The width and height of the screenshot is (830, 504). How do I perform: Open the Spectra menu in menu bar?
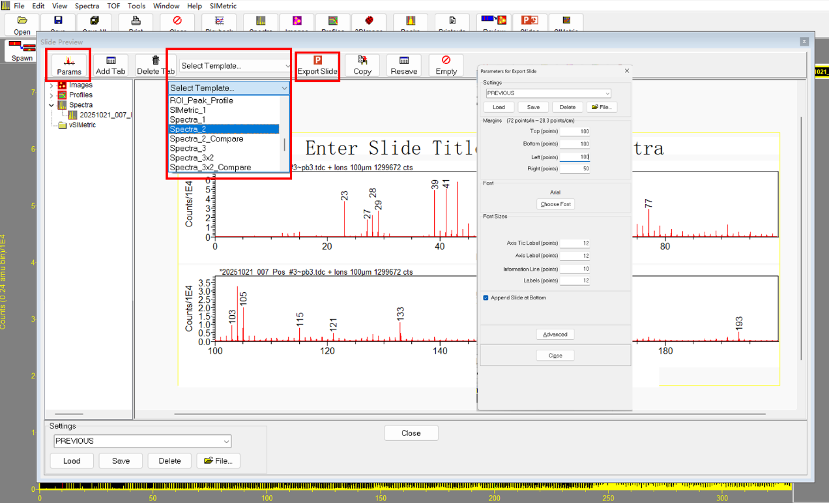87,6
